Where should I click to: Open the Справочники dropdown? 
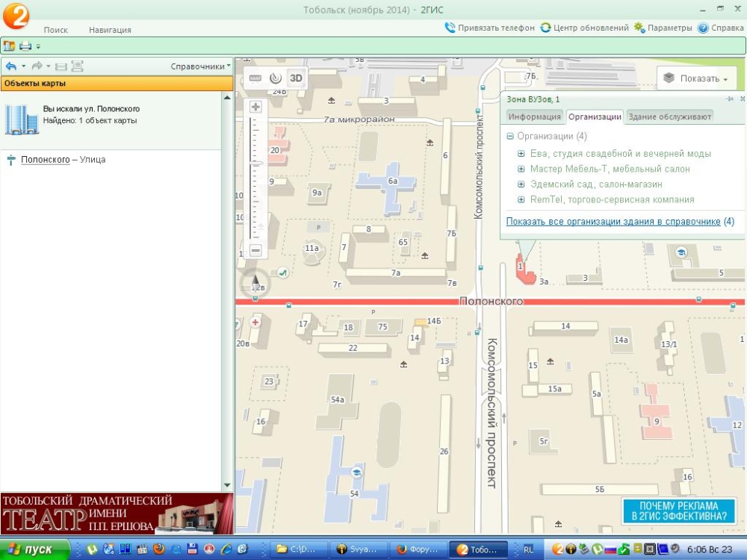coord(200,66)
